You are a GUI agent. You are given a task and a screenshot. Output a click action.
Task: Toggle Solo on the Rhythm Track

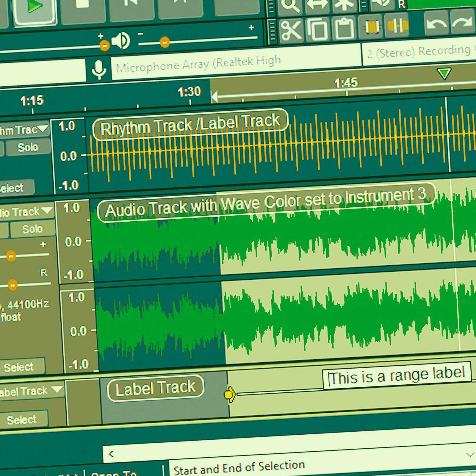click(28, 147)
